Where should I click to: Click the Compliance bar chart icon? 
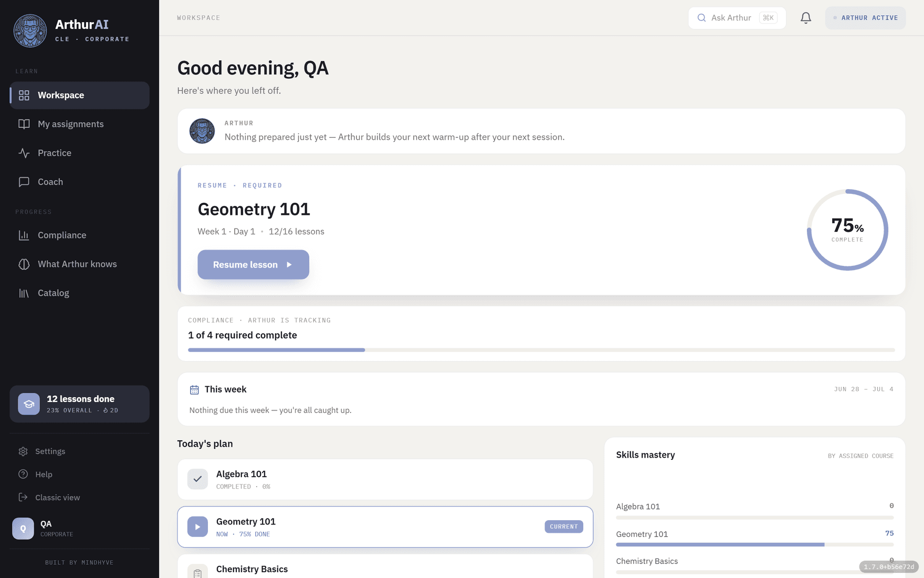tap(24, 235)
